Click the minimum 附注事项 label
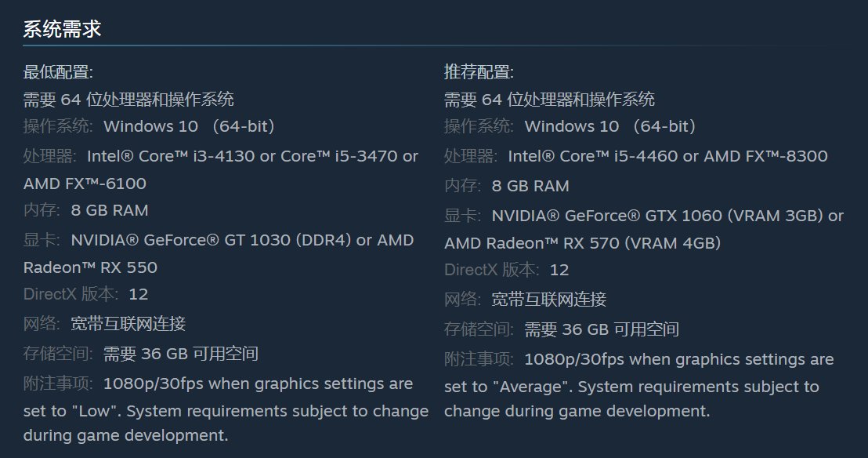868x458 pixels. [58, 384]
